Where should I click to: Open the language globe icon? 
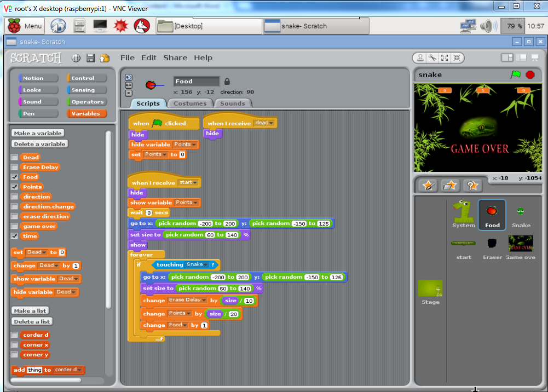[x=75, y=57]
